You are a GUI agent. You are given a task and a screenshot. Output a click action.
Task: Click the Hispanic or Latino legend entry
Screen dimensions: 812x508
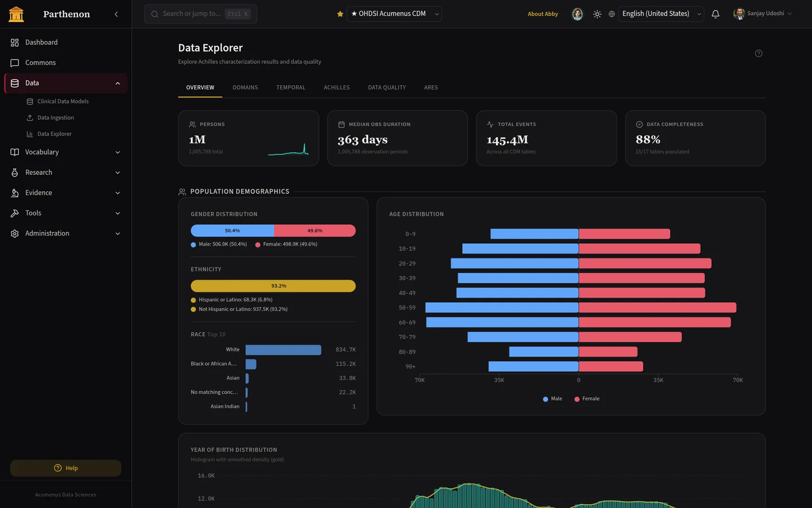(x=232, y=300)
